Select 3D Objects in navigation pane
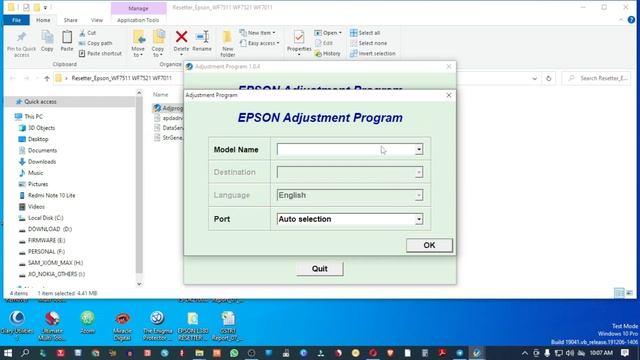This screenshot has width=640, height=360. click(x=41, y=128)
